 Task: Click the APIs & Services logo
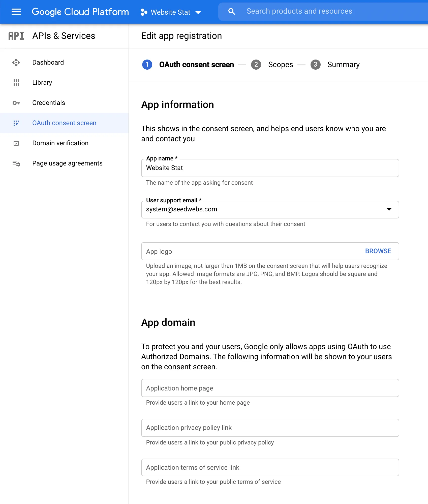[x=16, y=36]
